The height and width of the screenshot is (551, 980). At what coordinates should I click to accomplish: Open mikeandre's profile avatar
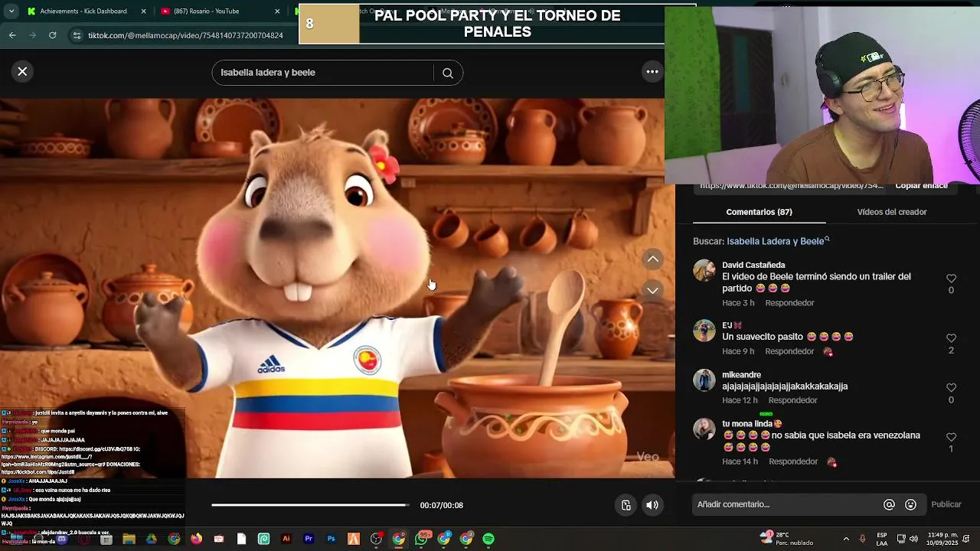tap(704, 380)
